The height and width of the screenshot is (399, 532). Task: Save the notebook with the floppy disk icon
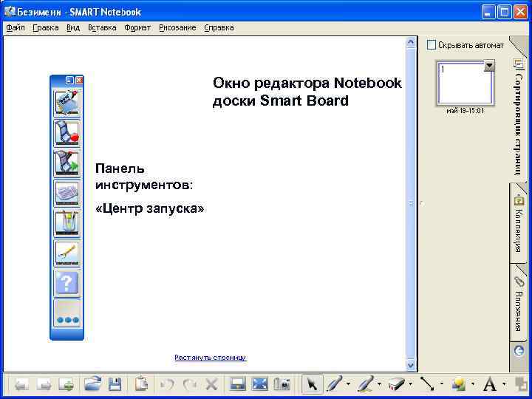115,385
